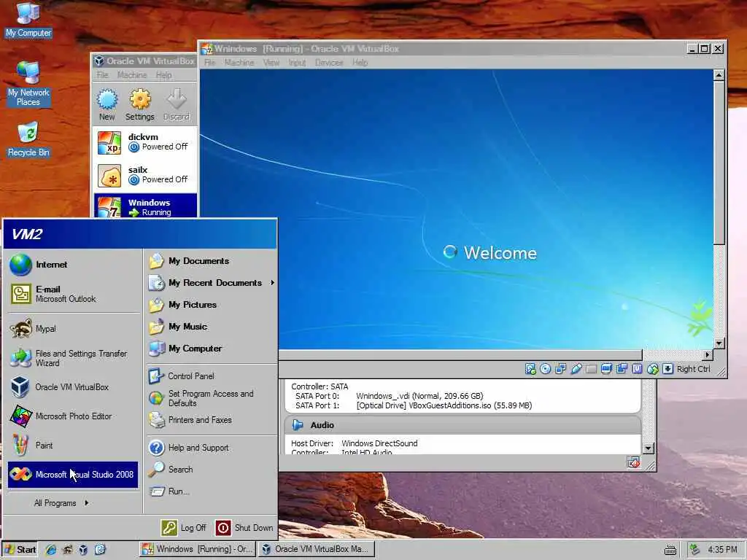
Task: Open My Pictures in Start menu
Action: point(212,305)
